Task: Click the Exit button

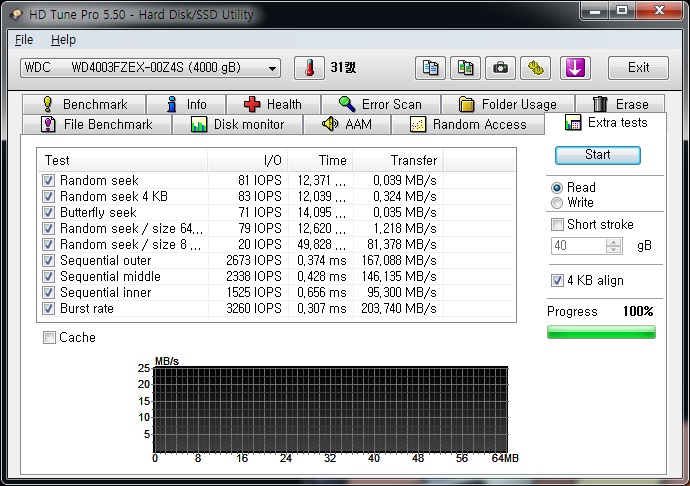Action: [639, 68]
